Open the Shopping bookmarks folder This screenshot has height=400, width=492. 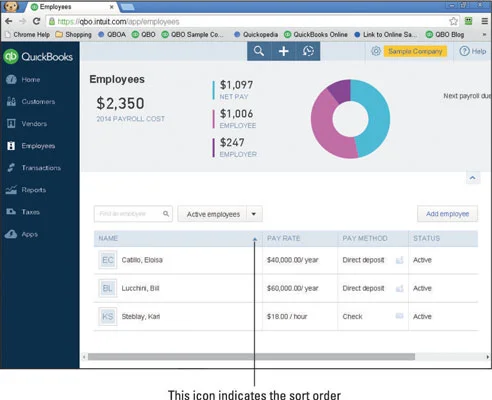73,34
